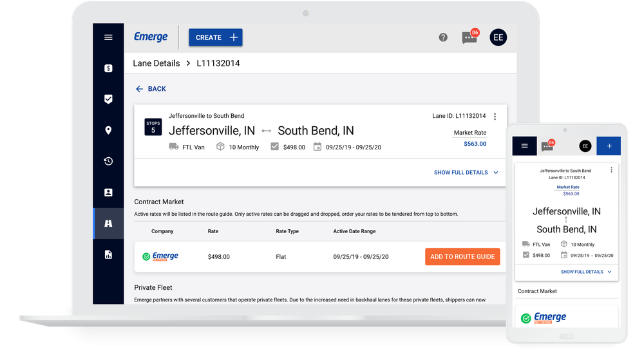Screen dimensions: 644x362
Task: Select the road lanes sidebar icon
Action: click(108, 224)
